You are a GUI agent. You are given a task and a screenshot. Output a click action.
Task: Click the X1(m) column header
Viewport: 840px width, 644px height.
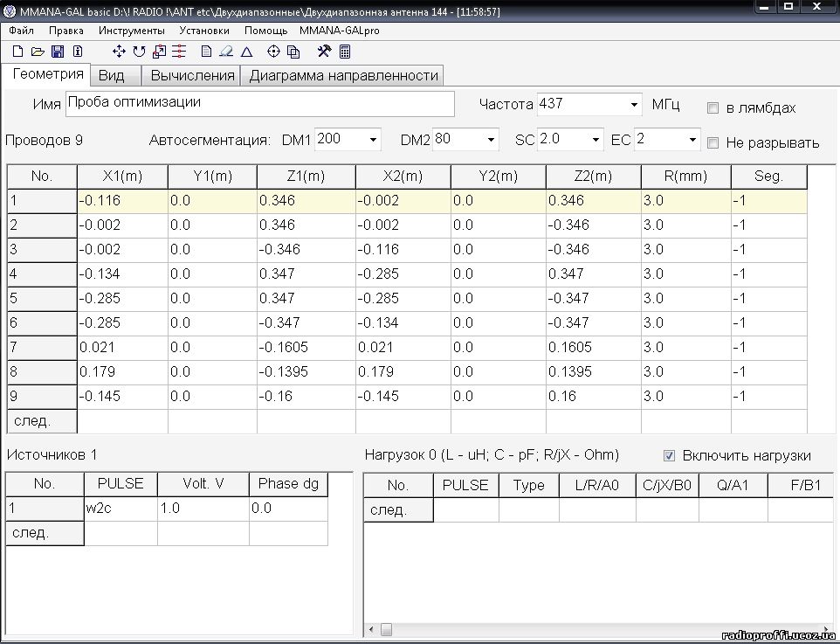pos(122,177)
